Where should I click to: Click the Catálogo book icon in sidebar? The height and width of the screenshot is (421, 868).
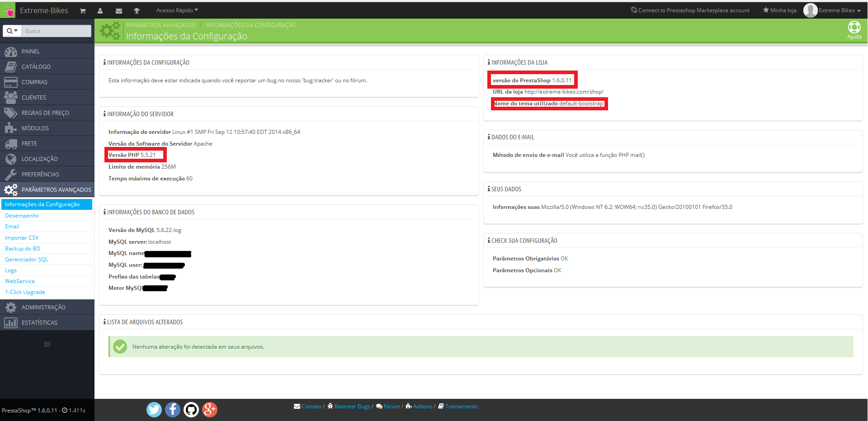pyautogui.click(x=11, y=67)
